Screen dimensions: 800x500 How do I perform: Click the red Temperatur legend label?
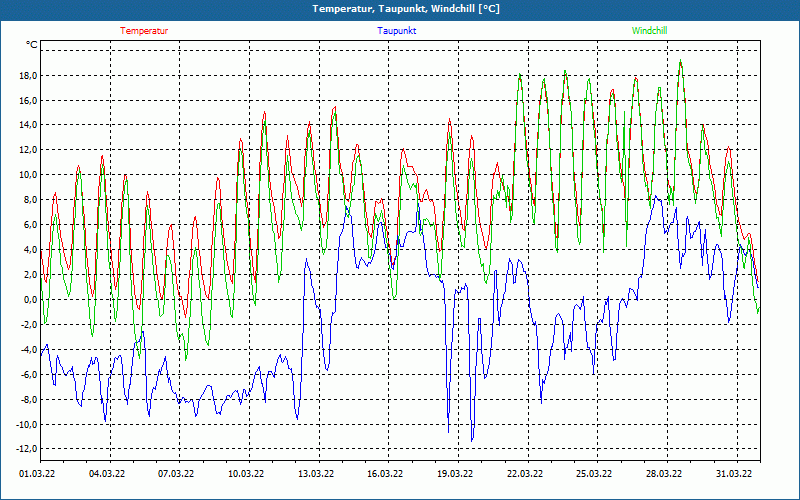point(144,31)
